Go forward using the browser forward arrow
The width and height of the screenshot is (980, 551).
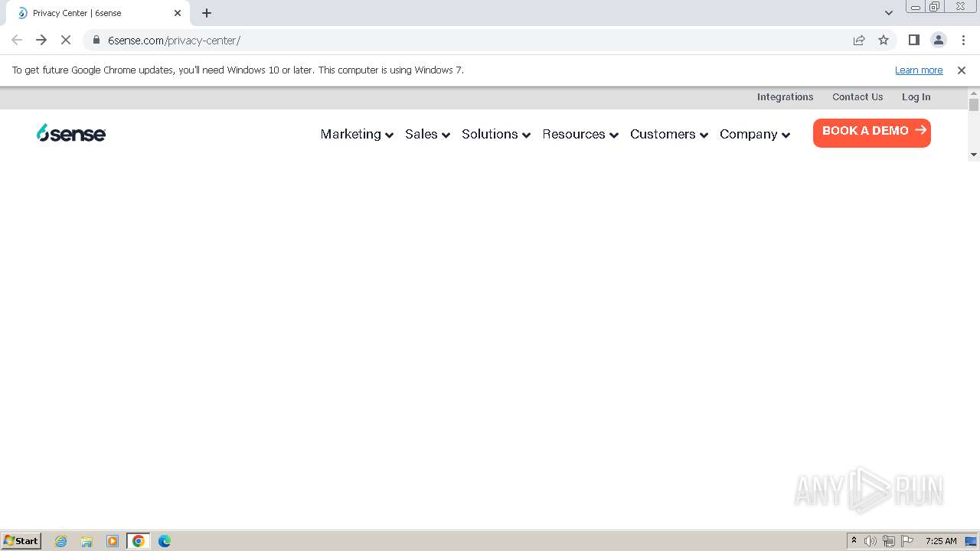pos(41,40)
